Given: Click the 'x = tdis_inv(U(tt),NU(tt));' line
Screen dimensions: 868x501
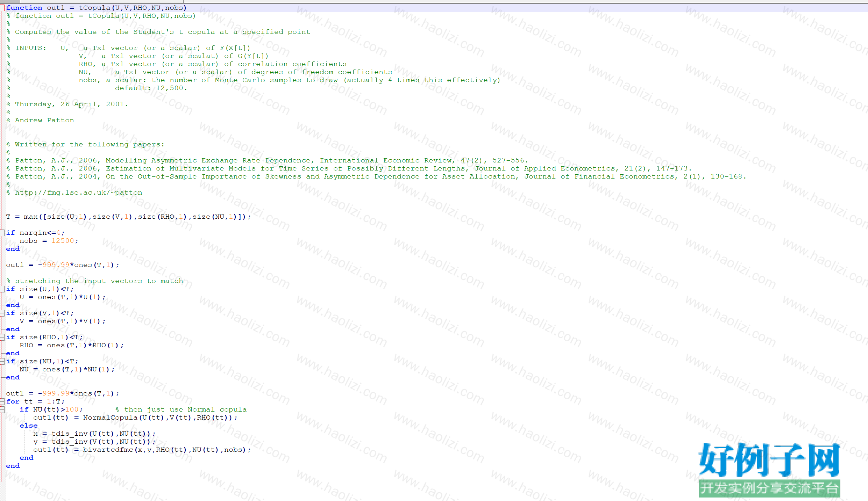Looking at the screenshot, I should click(94, 434).
